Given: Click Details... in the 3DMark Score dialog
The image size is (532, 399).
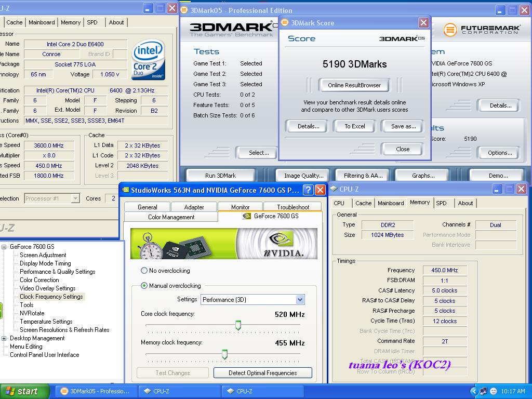Looking at the screenshot, I should 308,126.
